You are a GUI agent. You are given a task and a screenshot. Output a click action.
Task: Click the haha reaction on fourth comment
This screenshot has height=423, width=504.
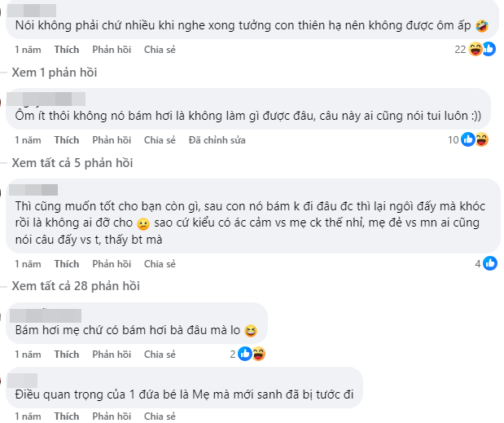(258, 355)
